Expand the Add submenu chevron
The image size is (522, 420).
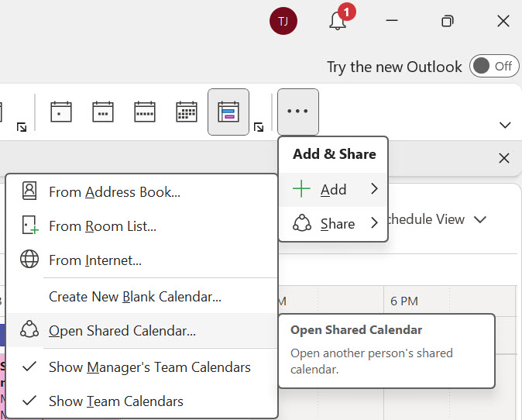pyautogui.click(x=375, y=188)
